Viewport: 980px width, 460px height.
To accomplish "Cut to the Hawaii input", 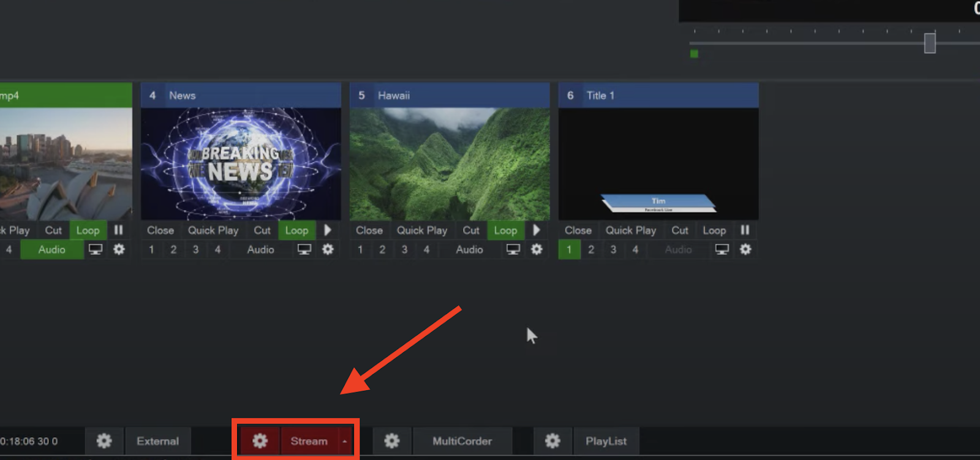I will (x=471, y=230).
